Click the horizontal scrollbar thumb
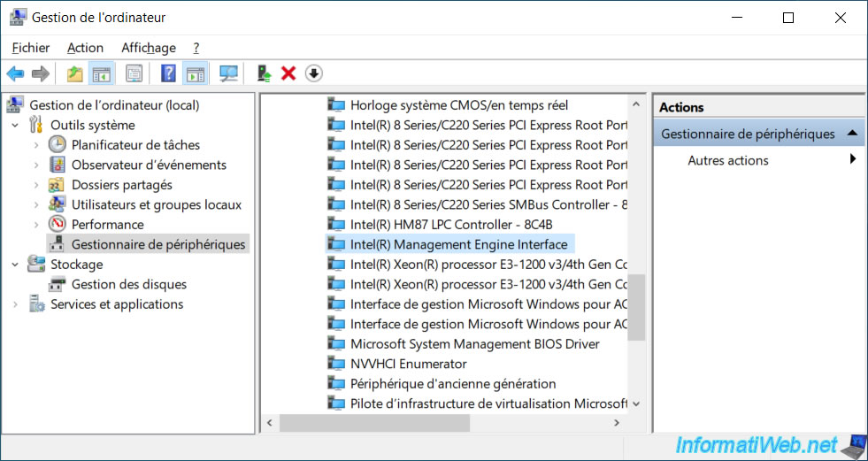This screenshot has height=461, width=868. point(375,423)
